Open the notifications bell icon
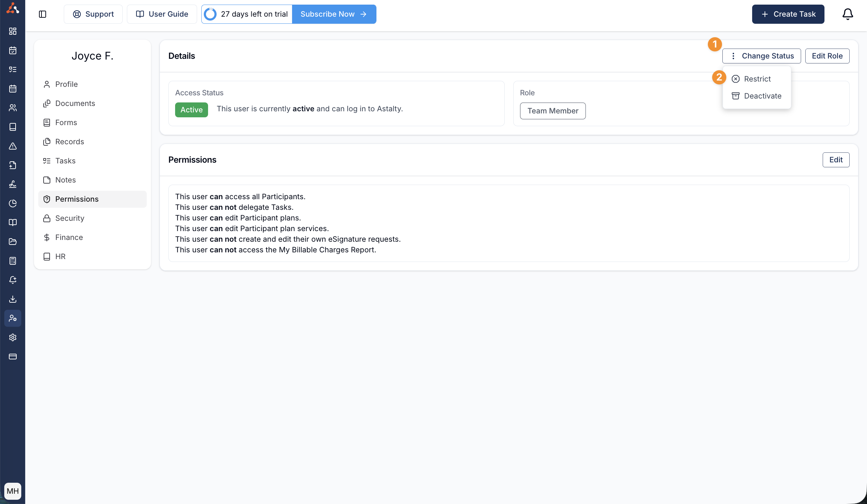Viewport: 867px width, 504px height. coord(848,14)
